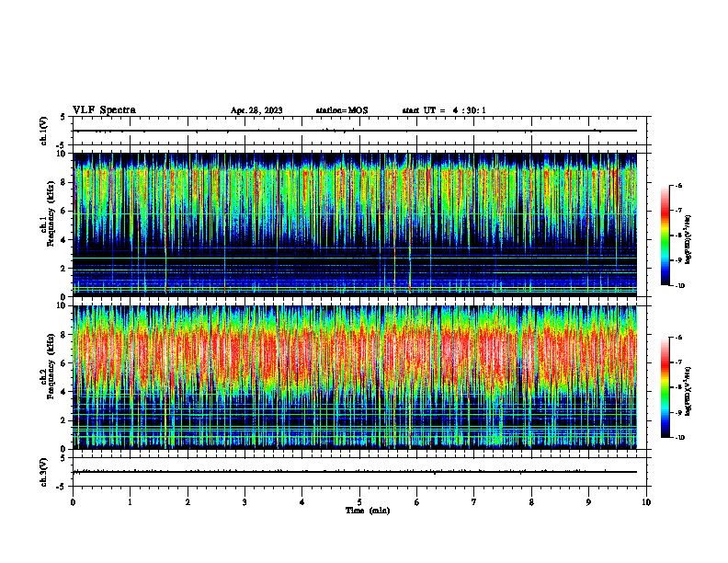Click the ch.1 spectrogram color scale bar
This screenshot has height=563, width=728.
click(665, 236)
